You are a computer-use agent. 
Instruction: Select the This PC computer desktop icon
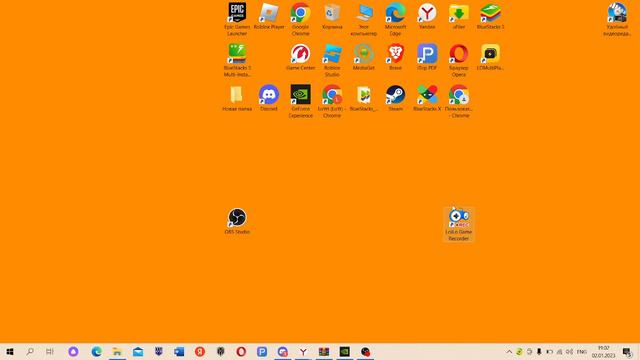click(364, 19)
